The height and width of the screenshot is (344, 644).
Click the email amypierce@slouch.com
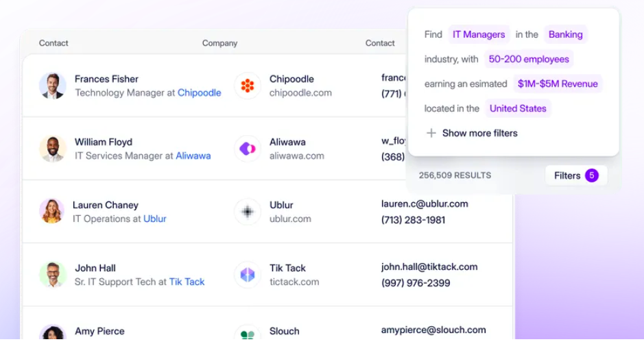point(433,330)
